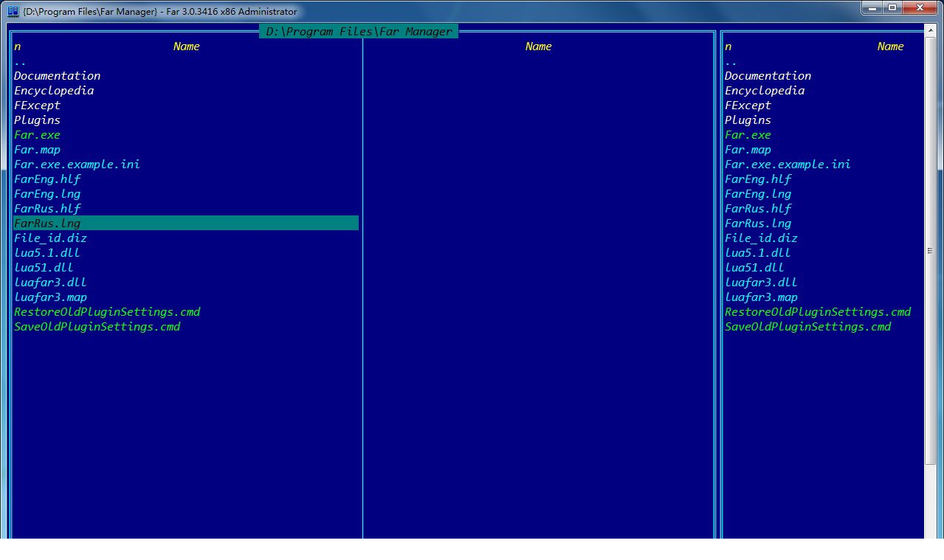Click the 'n' sort indicator in left panel

click(17, 46)
